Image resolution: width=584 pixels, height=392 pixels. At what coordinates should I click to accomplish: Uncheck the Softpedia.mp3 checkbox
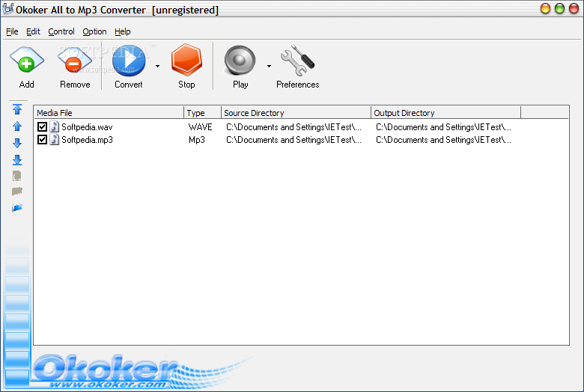point(42,140)
